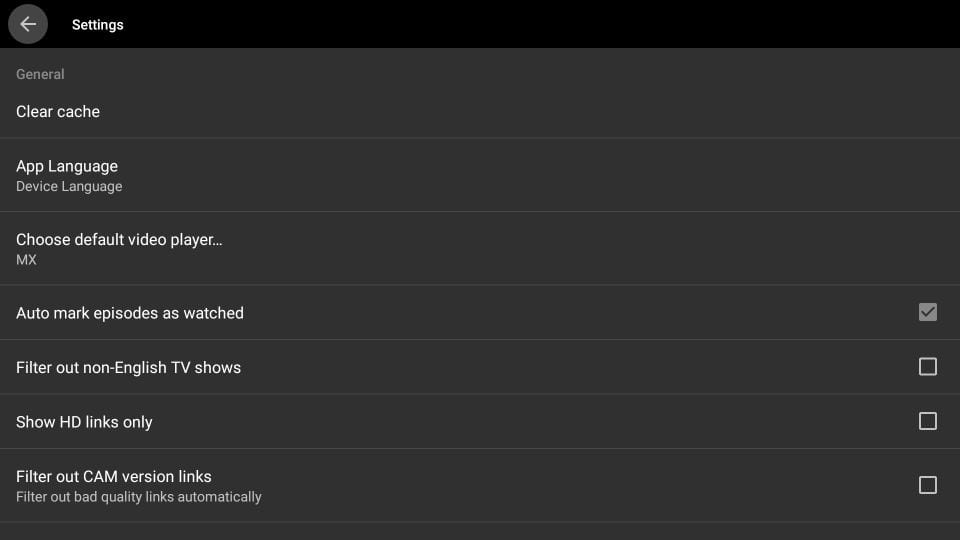960x540 pixels.
Task: Open the App Language setting
Action: click(67, 166)
